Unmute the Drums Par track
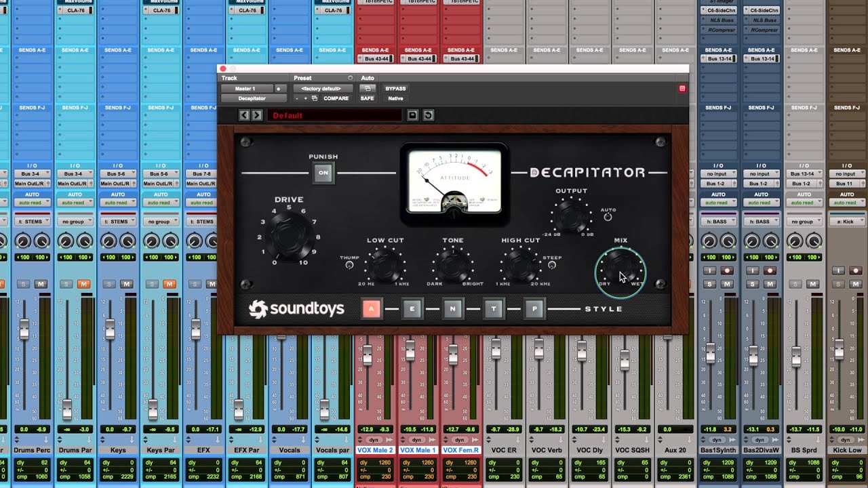The width and height of the screenshot is (868, 488). 84,284
